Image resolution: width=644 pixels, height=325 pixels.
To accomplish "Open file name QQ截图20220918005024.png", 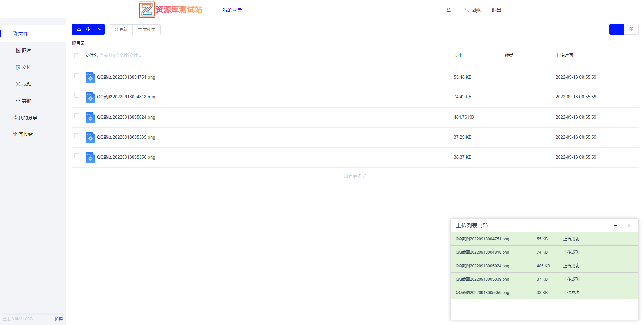I will coord(126,117).
